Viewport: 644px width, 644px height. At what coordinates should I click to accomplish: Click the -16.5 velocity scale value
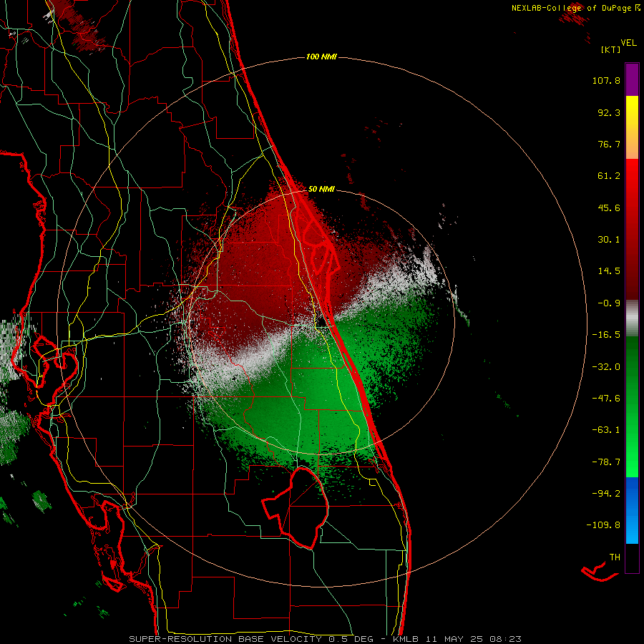click(606, 335)
